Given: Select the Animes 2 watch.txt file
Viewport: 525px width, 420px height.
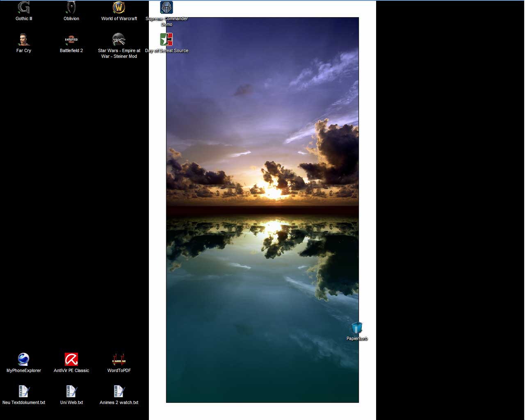Looking at the screenshot, I should [119, 391].
